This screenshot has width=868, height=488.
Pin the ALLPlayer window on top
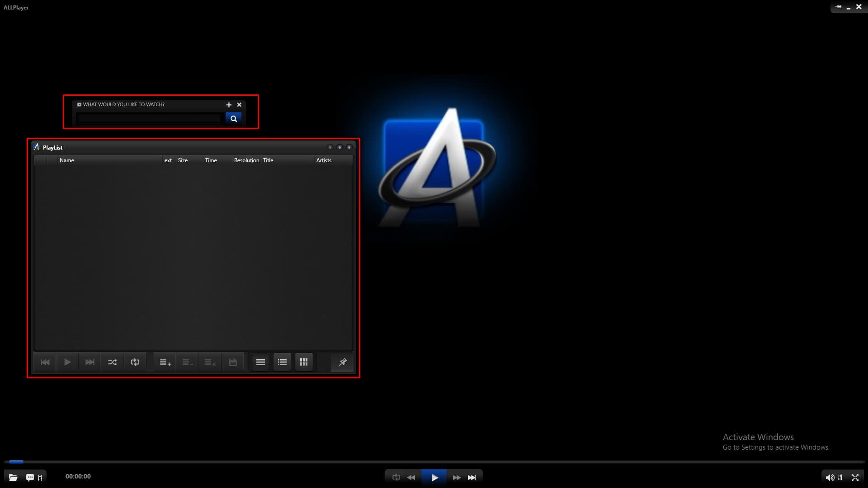838,7
